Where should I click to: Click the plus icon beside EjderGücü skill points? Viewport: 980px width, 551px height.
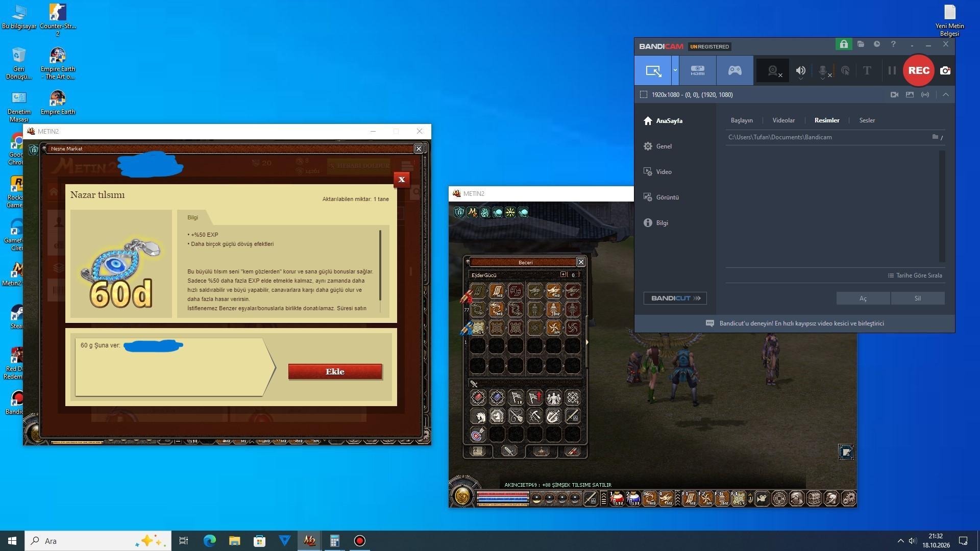563,274
